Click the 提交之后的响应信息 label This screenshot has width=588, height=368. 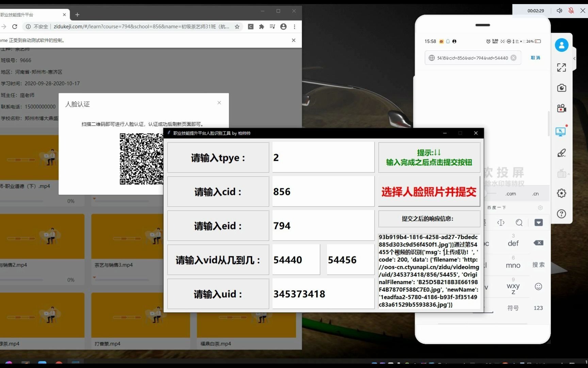429,219
